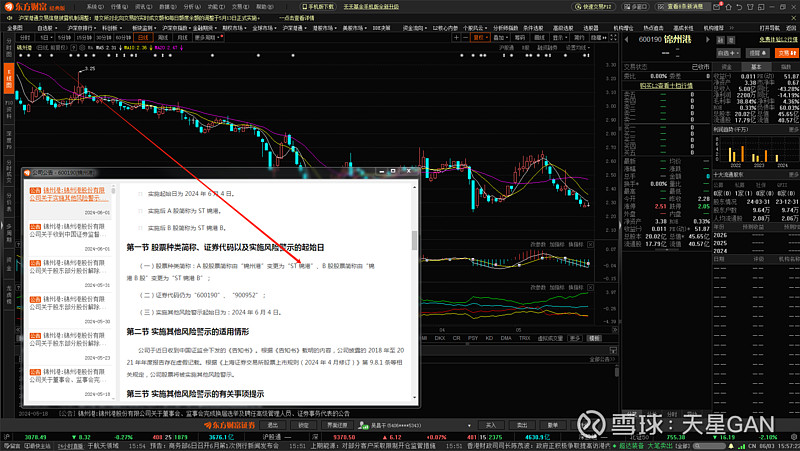This screenshot has height=451, width=800.
Task: Select 日线 daily period
Action: point(143,38)
